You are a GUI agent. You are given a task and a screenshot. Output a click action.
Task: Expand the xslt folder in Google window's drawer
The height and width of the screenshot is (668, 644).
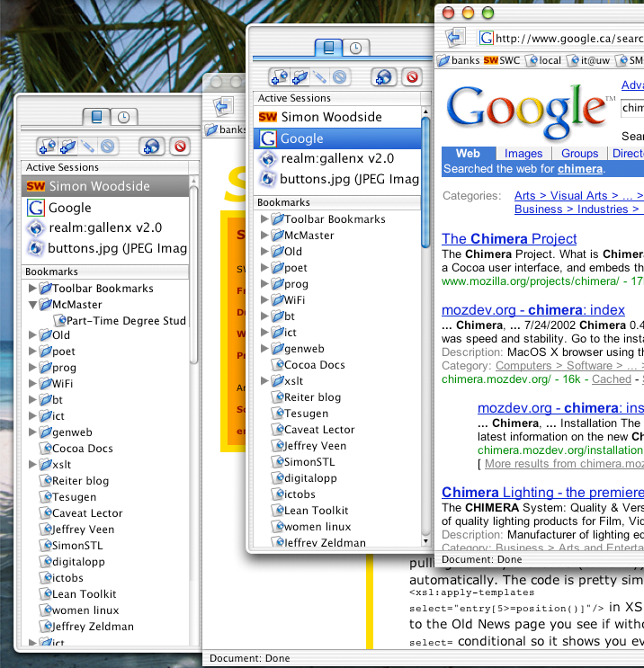coord(264,381)
